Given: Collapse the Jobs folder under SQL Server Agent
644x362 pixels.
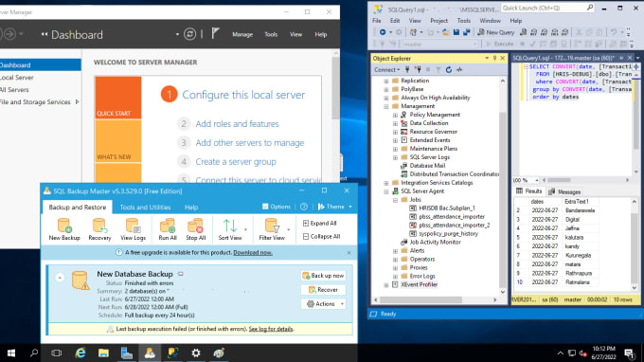Looking at the screenshot, I should pos(395,200).
